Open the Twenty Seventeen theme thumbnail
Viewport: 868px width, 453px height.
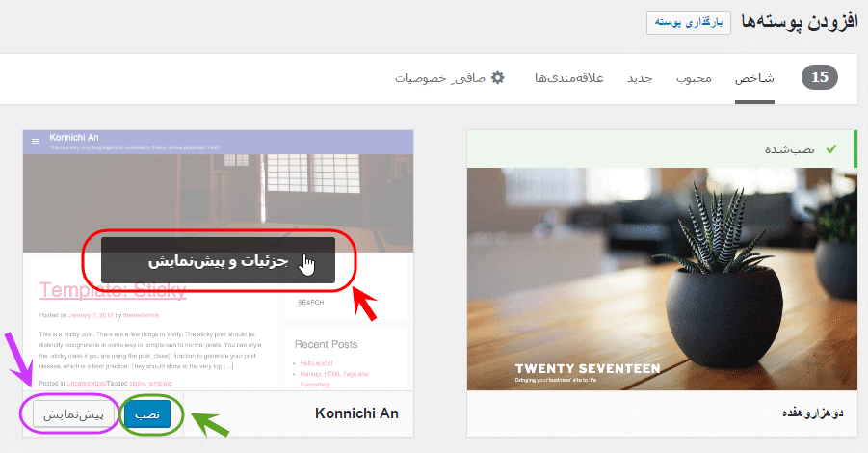tap(662, 280)
